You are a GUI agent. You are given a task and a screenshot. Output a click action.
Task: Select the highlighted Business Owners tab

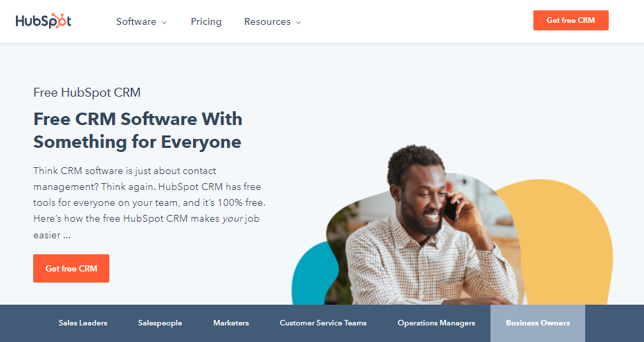click(537, 323)
